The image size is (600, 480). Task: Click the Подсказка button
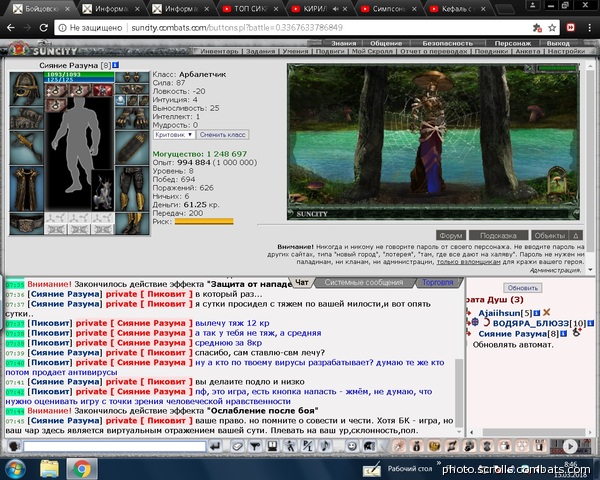pos(498,235)
